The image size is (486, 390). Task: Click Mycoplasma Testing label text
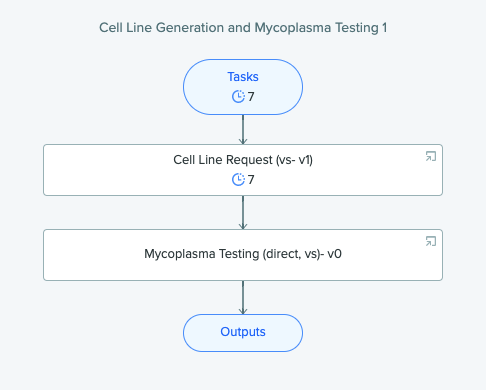tap(243, 254)
